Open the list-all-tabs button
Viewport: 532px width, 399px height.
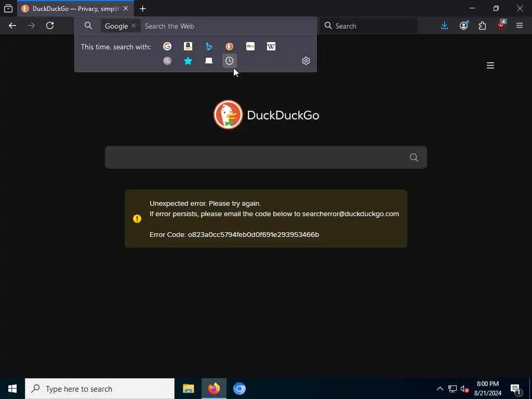[8, 8]
